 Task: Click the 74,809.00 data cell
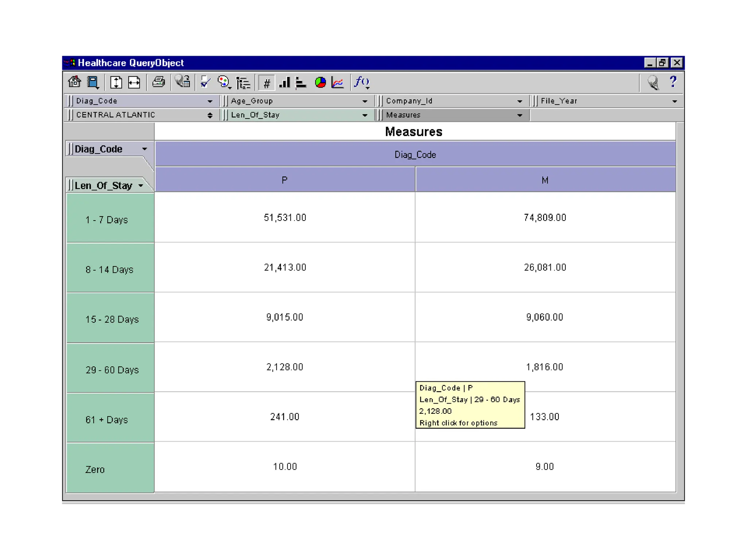545,218
